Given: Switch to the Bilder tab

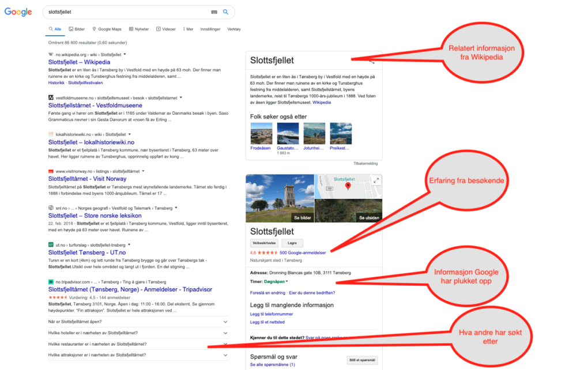Looking at the screenshot, I should tap(77, 29).
